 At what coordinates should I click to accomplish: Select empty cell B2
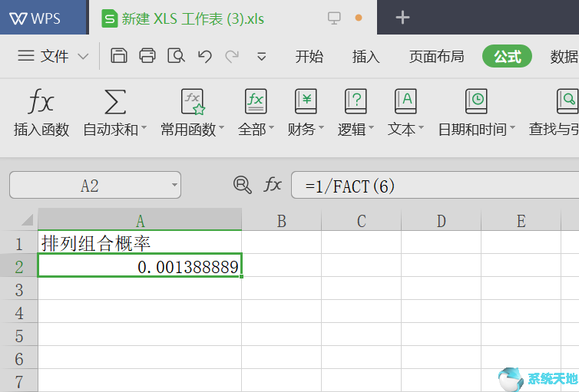tap(282, 265)
